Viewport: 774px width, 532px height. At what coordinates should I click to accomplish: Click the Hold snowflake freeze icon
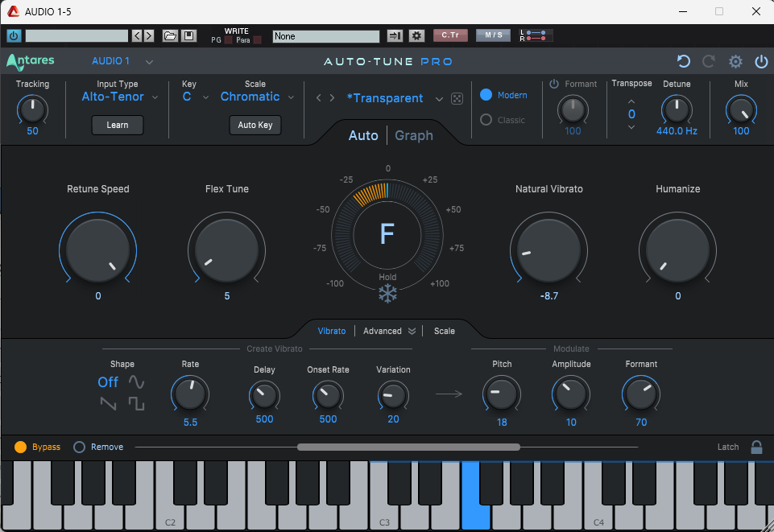point(387,293)
